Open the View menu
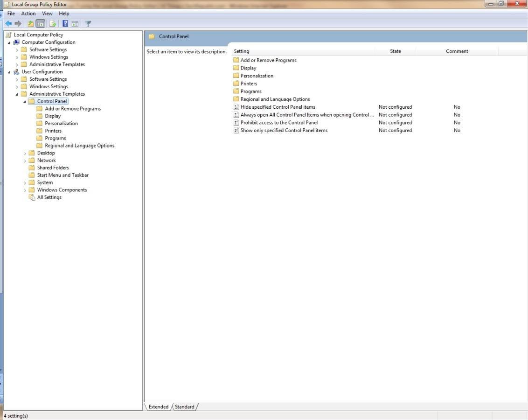The image size is (528, 420). point(47,14)
